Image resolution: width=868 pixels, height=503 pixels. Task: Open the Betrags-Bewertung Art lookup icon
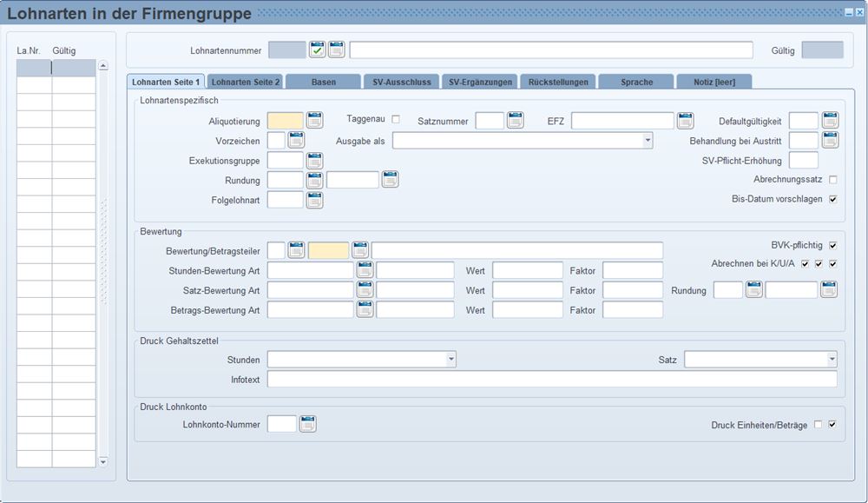tap(365, 309)
